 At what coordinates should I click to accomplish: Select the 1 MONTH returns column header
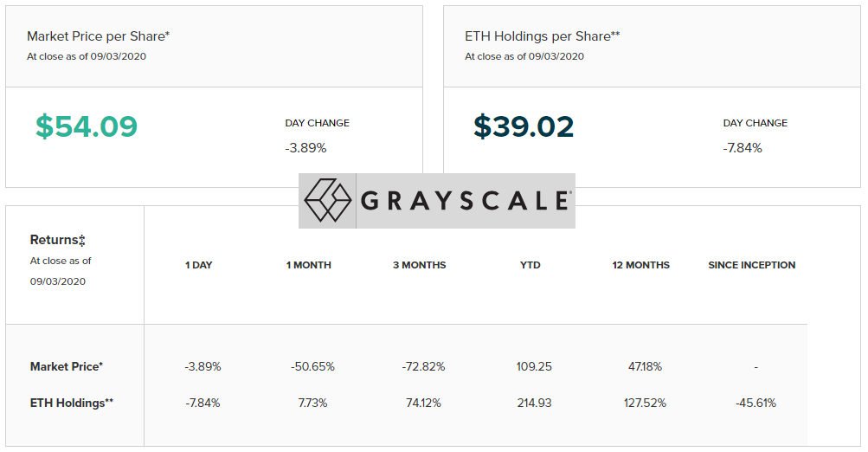[308, 265]
